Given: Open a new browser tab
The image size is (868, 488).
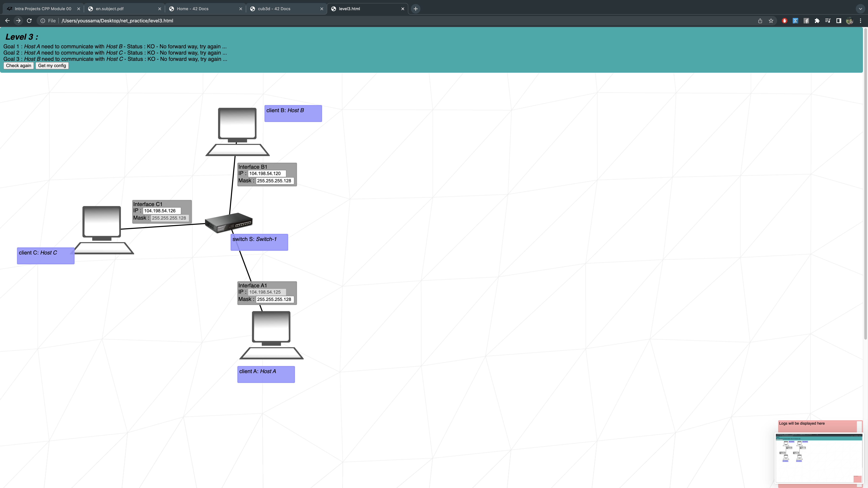Looking at the screenshot, I should pyautogui.click(x=415, y=8).
